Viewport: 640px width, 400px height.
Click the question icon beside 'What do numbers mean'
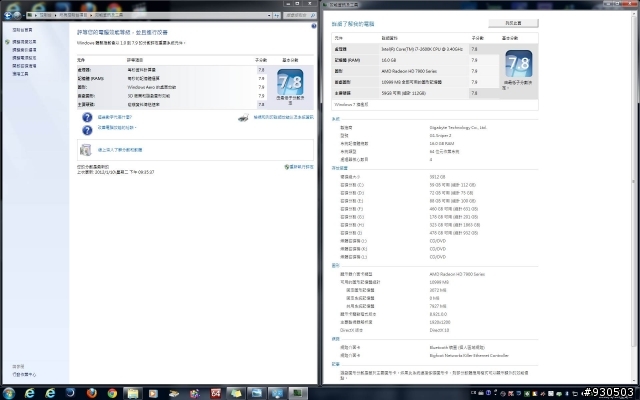[x=87, y=118]
